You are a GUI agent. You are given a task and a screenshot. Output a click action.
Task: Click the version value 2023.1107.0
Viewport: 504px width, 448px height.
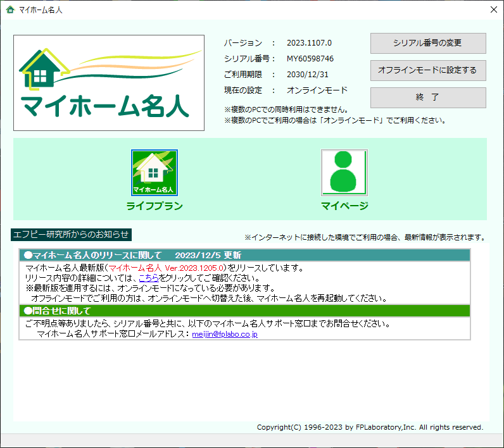pos(309,43)
